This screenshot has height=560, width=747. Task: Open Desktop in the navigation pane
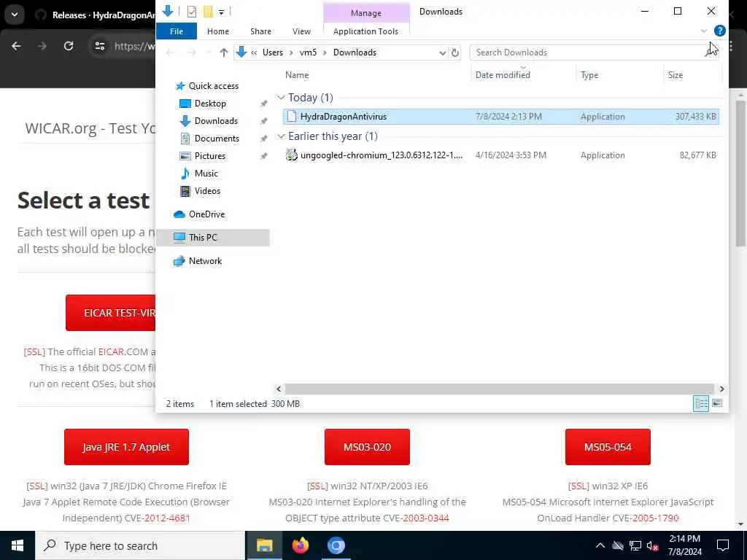[x=209, y=104]
